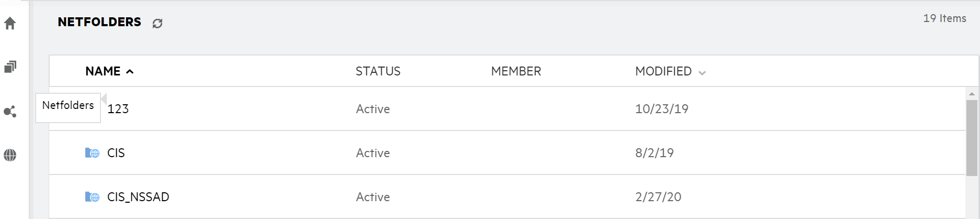Image resolution: width=980 pixels, height=219 pixels.
Task: Open the CIS net folder
Action: pyautogui.click(x=116, y=153)
